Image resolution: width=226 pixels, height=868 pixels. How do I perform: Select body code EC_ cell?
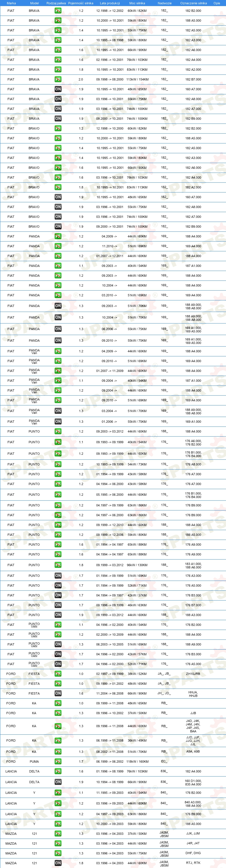164,761
